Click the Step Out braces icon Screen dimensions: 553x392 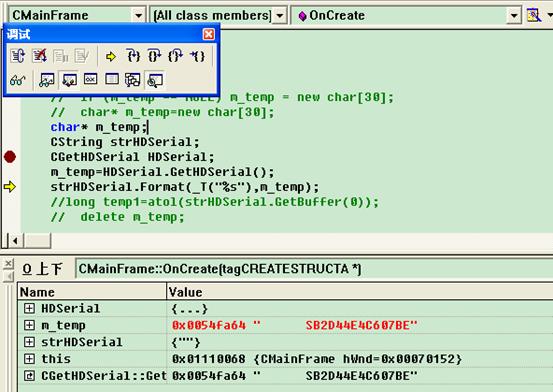coord(176,56)
